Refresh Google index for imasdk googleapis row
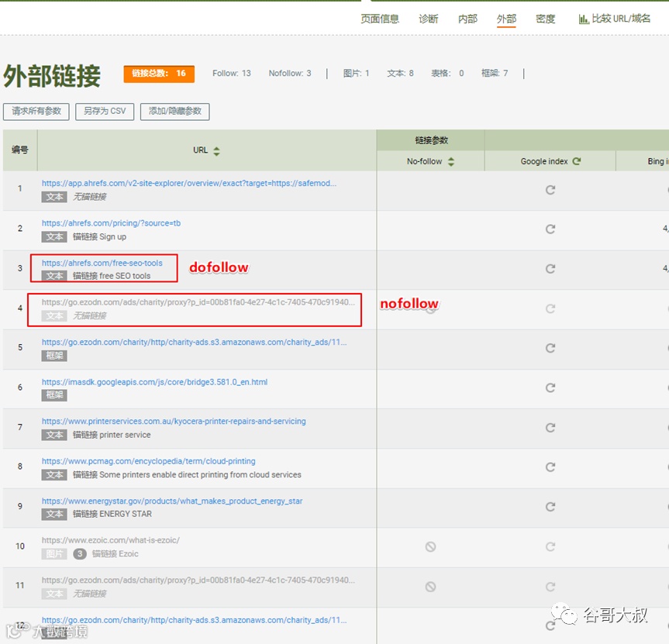The width and height of the screenshot is (669, 644). coord(550,387)
